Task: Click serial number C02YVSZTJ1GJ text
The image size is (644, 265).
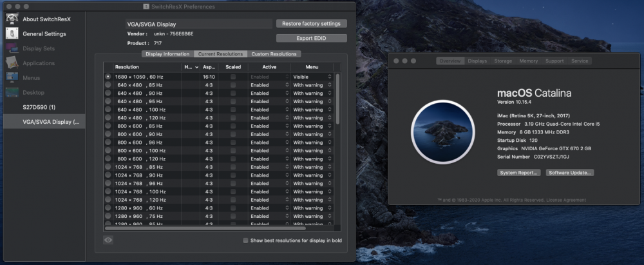Action: tap(551, 157)
